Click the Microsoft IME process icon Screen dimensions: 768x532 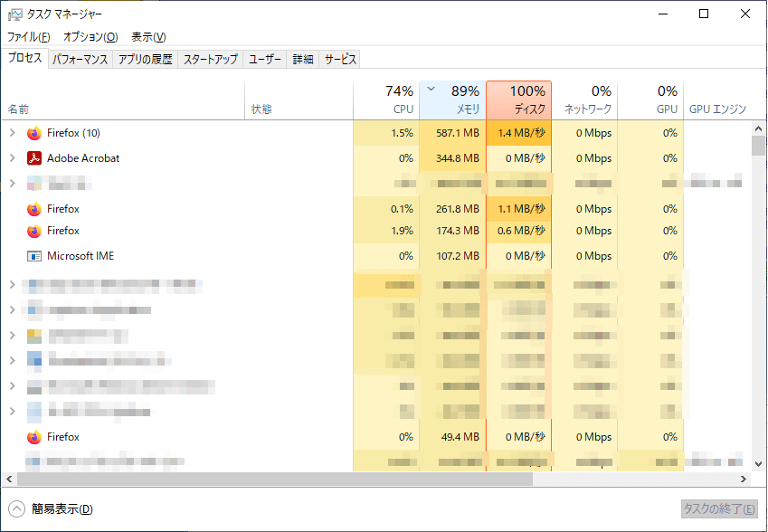[34, 256]
